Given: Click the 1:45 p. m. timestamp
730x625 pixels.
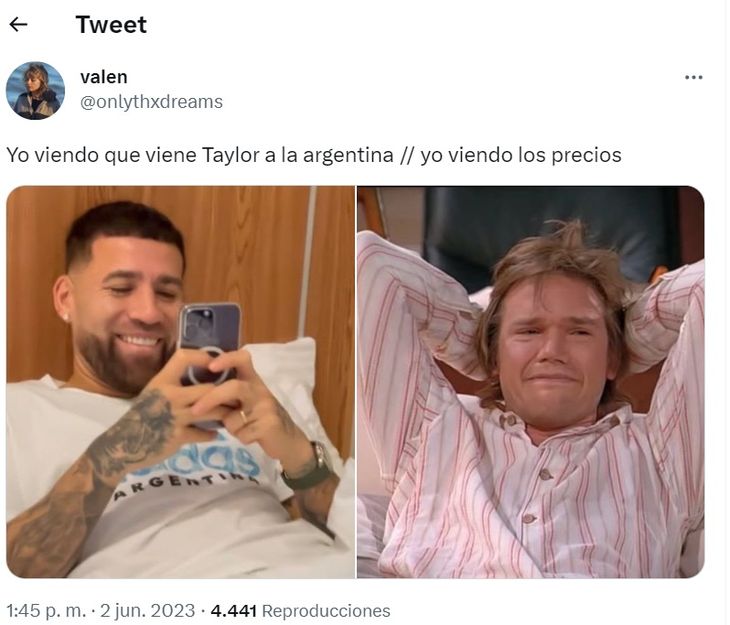Looking at the screenshot, I should point(46,611).
